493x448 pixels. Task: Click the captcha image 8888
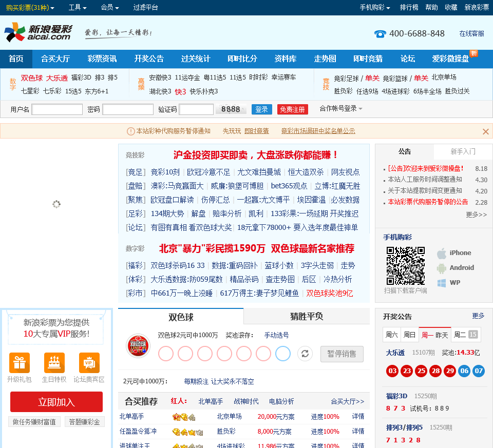click(231, 109)
